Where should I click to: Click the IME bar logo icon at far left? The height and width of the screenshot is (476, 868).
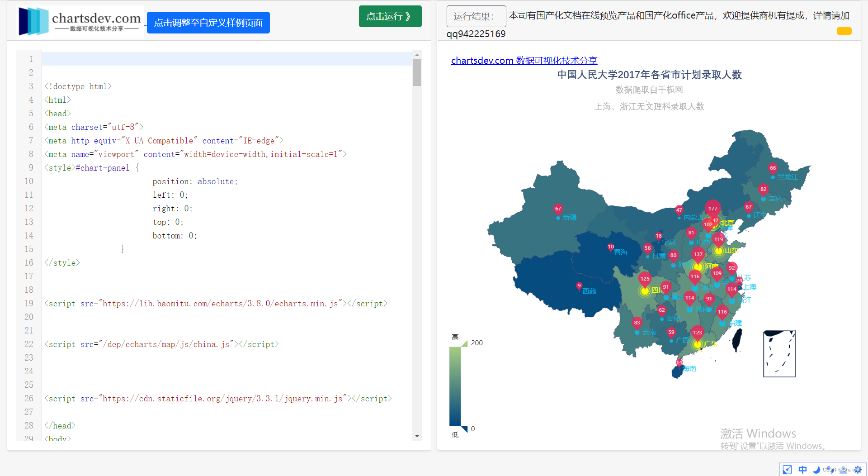787,470
